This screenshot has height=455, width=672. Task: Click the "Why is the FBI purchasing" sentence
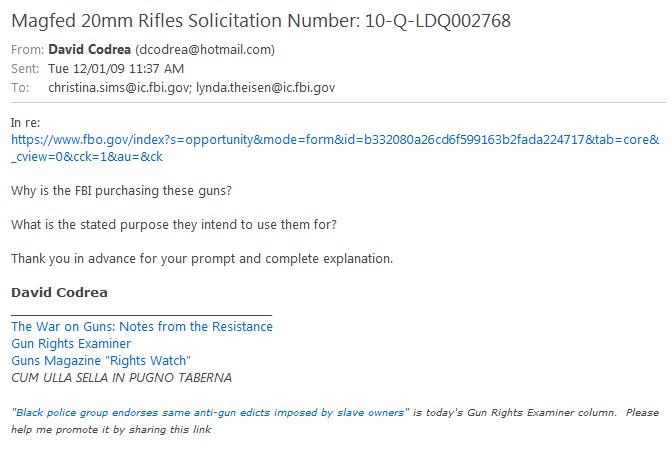[113, 190]
